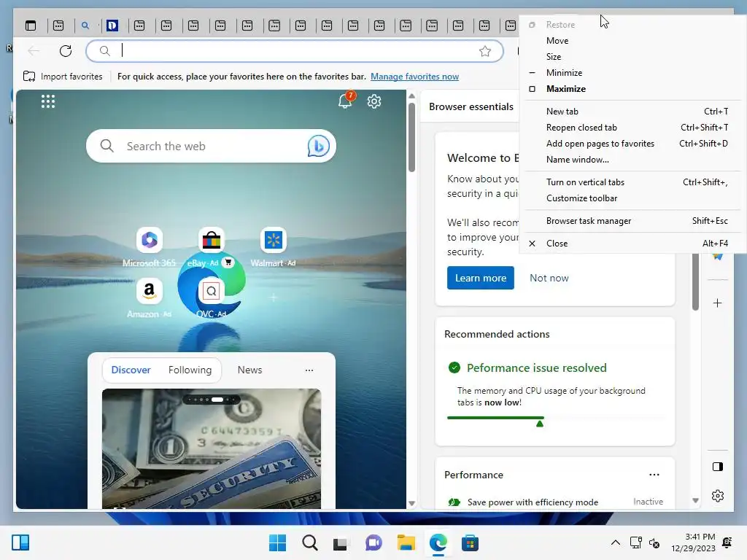Choose Name window... menu entry
The image size is (747, 560).
632,160
